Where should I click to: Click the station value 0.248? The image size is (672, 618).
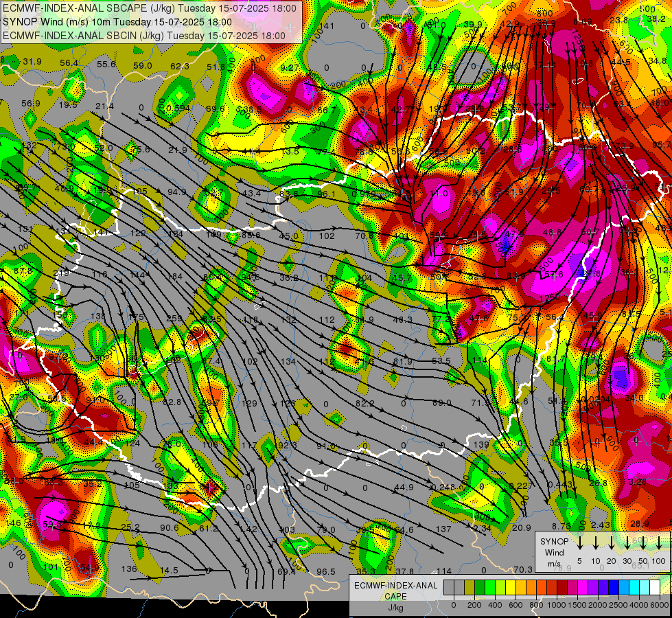point(443,487)
